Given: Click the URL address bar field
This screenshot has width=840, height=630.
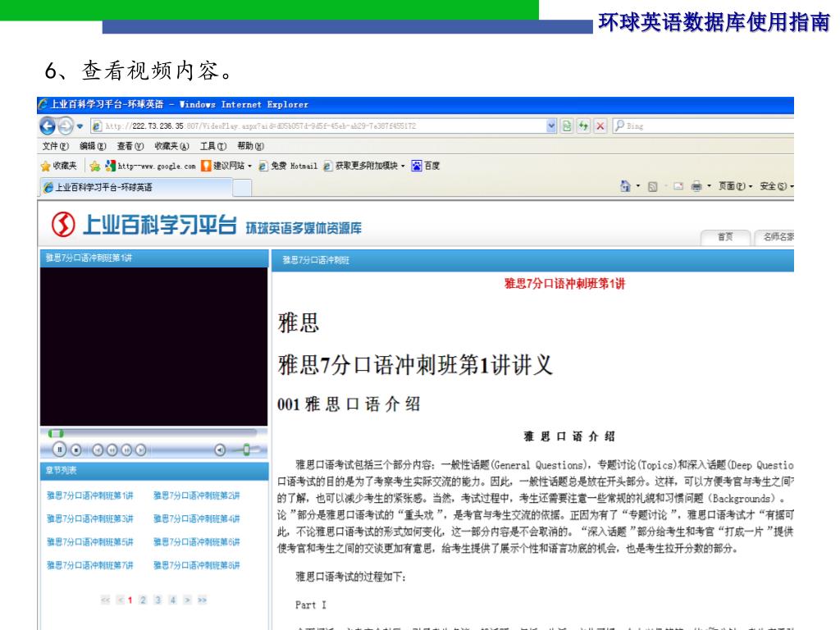Looking at the screenshot, I should pos(324,126).
